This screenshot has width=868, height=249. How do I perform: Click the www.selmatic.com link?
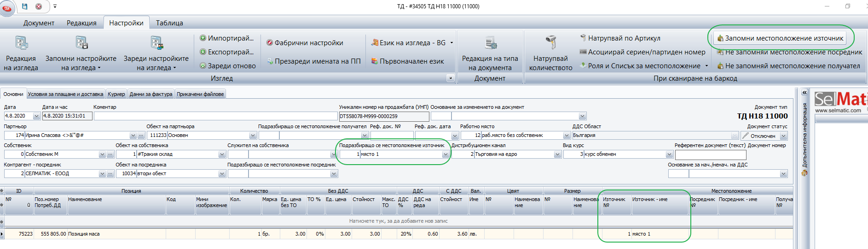[838, 110]
